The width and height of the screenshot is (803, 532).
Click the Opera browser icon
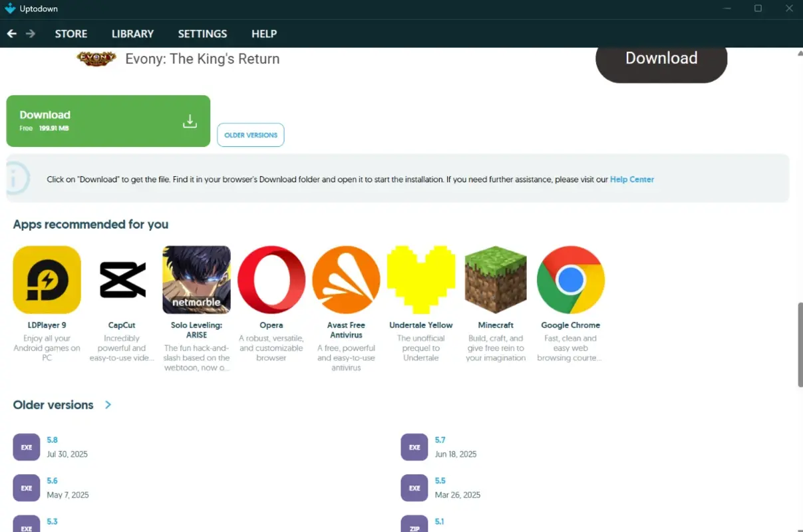(x=271, y=279)
